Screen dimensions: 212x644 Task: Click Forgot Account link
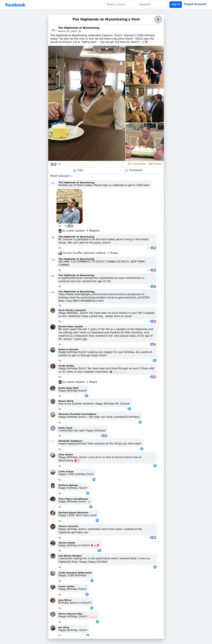195,4
